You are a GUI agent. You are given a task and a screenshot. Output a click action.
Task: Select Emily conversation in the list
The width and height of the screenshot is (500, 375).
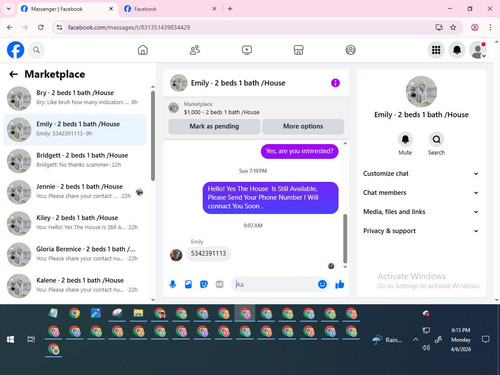(x=75, y=130)
